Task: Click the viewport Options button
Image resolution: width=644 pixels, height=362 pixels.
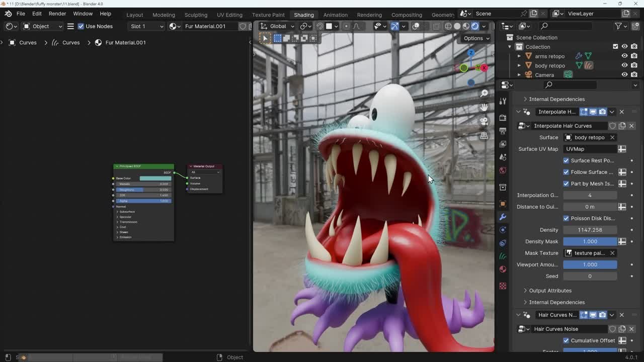Action: coord(476,38)
